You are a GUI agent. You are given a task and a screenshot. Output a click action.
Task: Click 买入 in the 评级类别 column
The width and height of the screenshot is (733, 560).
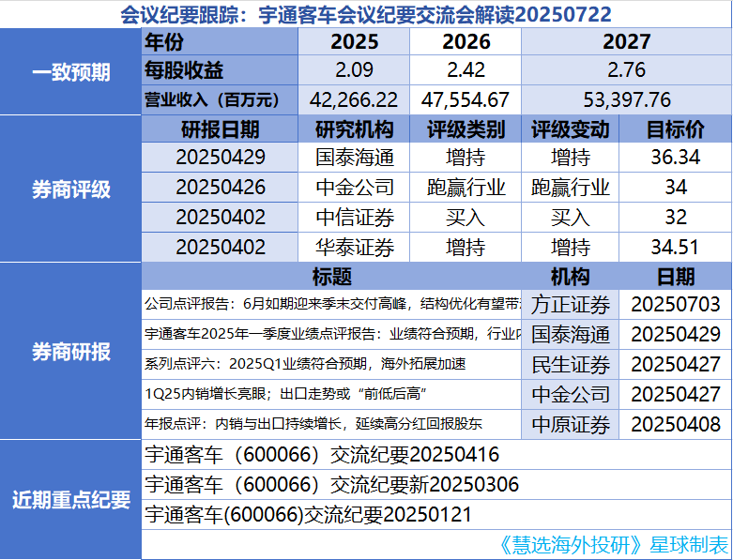[466, 218]
